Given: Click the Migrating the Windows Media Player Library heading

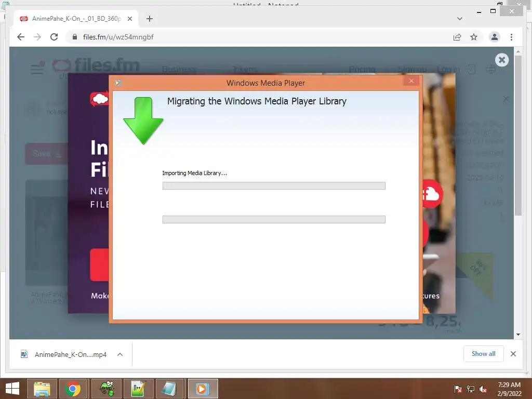Looking at the screenshot, I should [257, 101].
